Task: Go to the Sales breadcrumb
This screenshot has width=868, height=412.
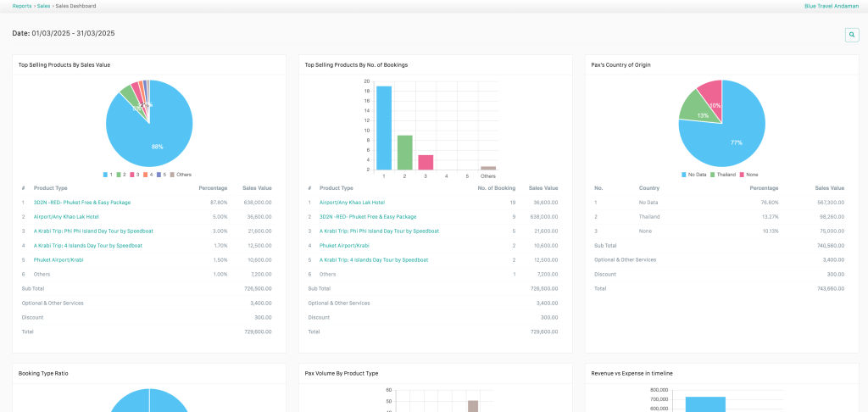Action: tap(43, 6)
